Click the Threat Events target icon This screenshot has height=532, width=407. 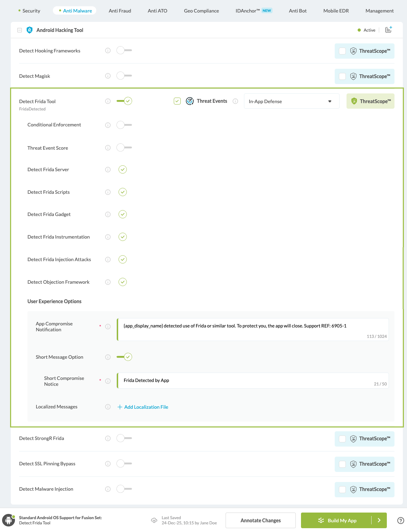190,101
